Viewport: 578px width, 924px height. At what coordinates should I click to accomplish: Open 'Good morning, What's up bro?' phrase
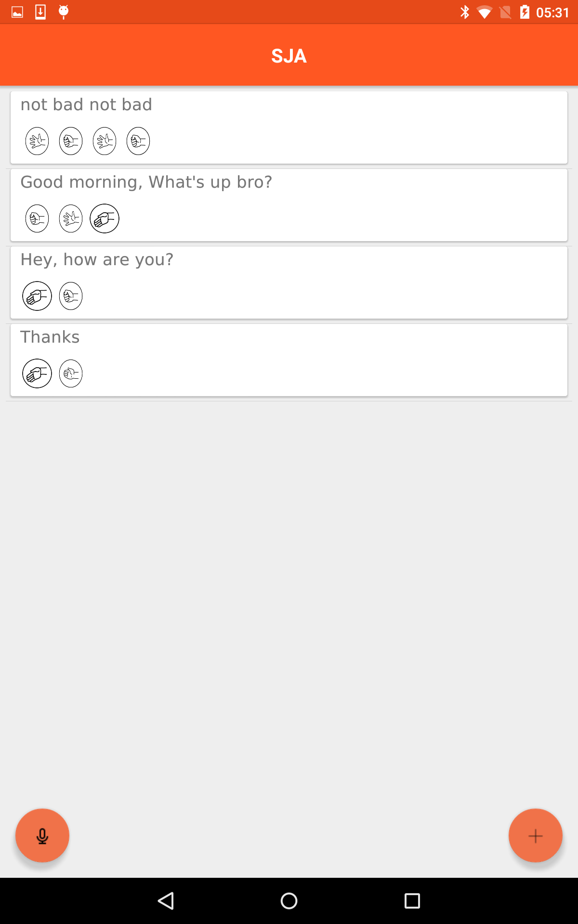(x=146, y=182)
